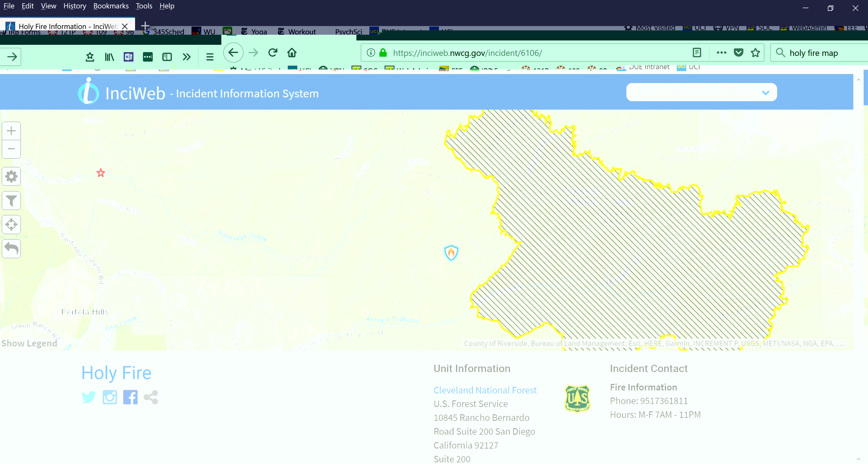This screenshot has height=464, width=868.
Task: Click the locate crosshair map tool
Action: [11, 224]
